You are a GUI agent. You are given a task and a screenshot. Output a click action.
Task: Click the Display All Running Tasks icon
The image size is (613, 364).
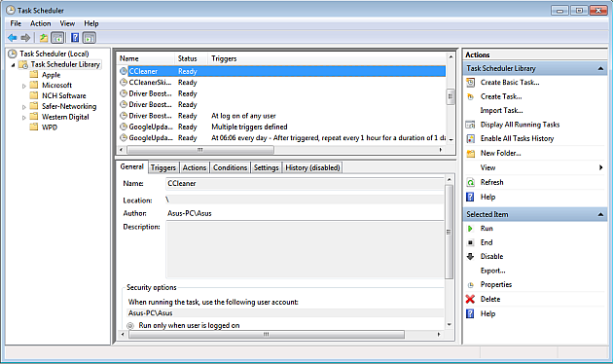[471, 125]
